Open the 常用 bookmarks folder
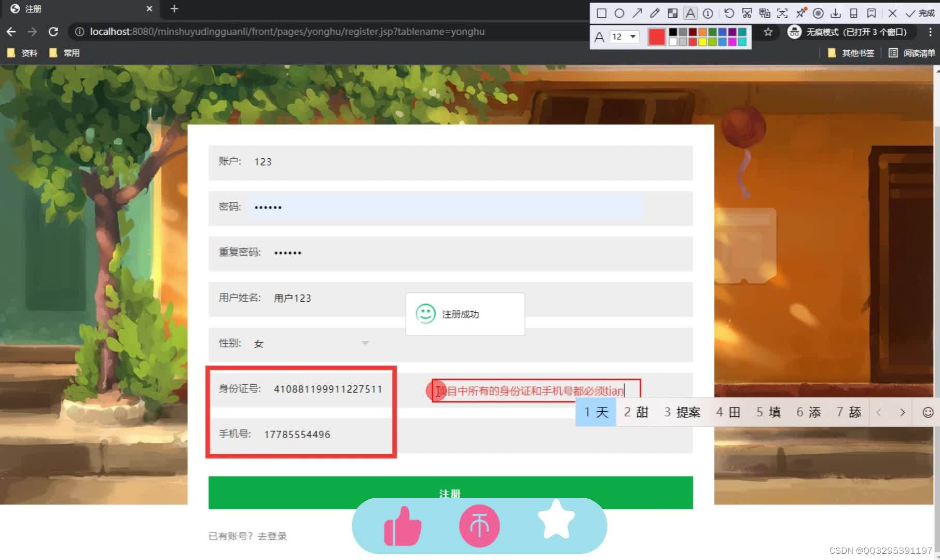Image resolution: width=940 pixels, height=560 pixels. pyautogui.click(x=64, y=53)
